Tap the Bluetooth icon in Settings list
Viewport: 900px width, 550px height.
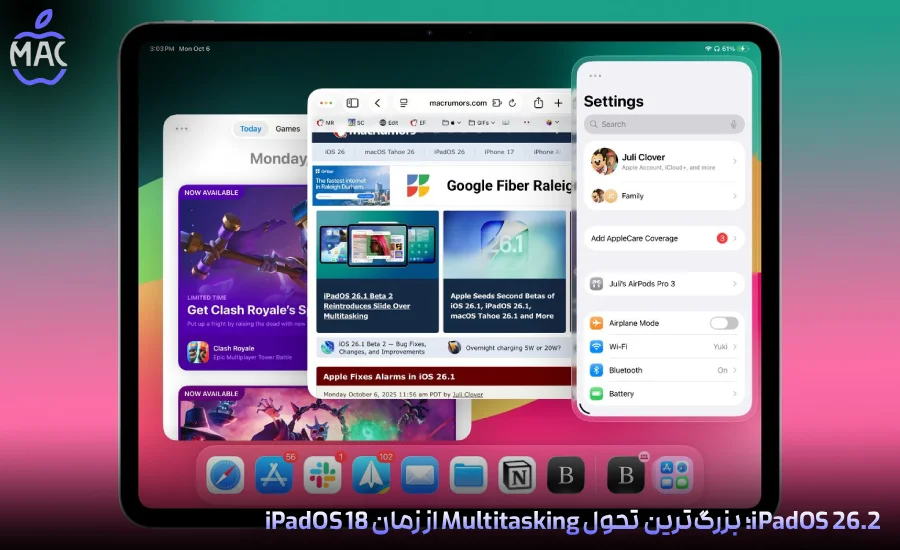[596, 370]
